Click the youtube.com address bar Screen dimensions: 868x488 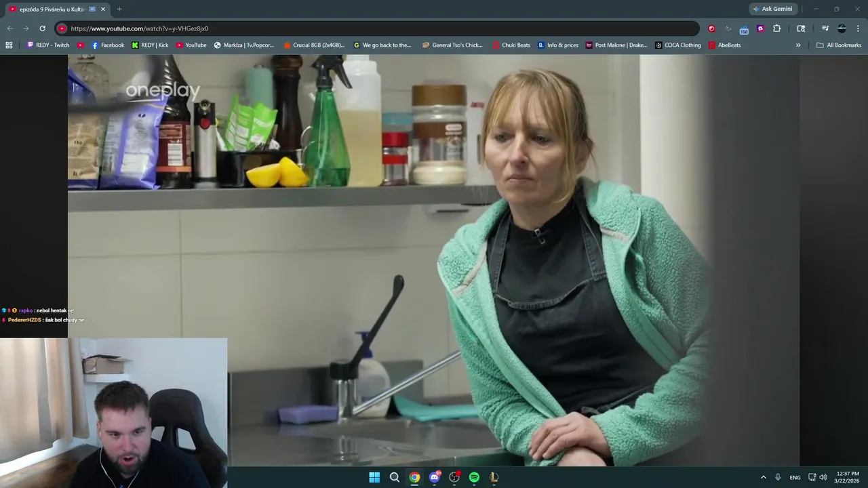[x=377, y=28]
